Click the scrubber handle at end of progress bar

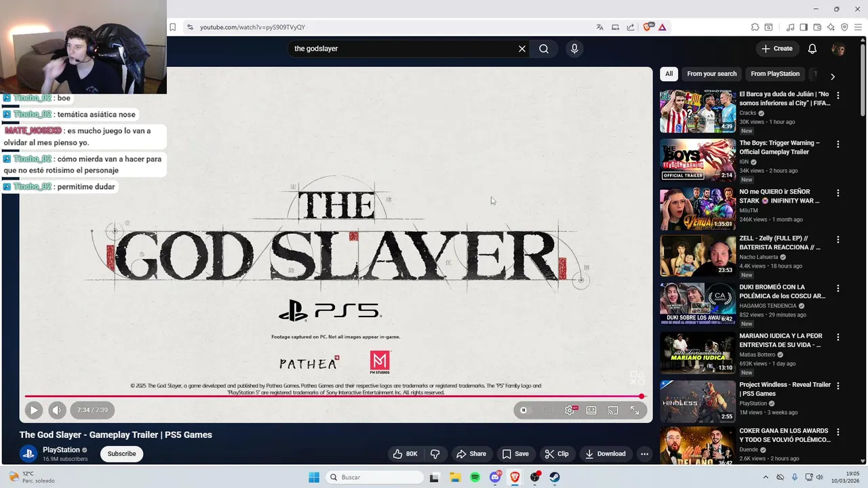click(x=642, y=396)
